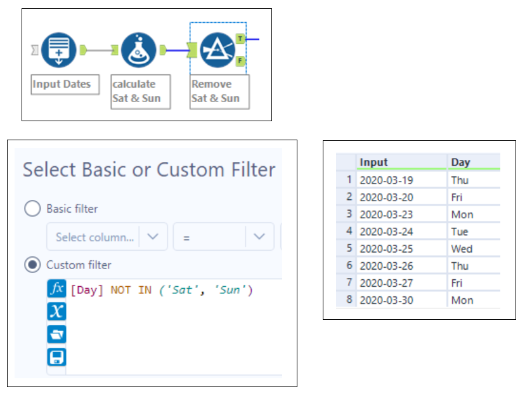The width and height of the screenshot is (532, 396).
Task: Select the cell 2020-03-27
Action: coord(401,283)
